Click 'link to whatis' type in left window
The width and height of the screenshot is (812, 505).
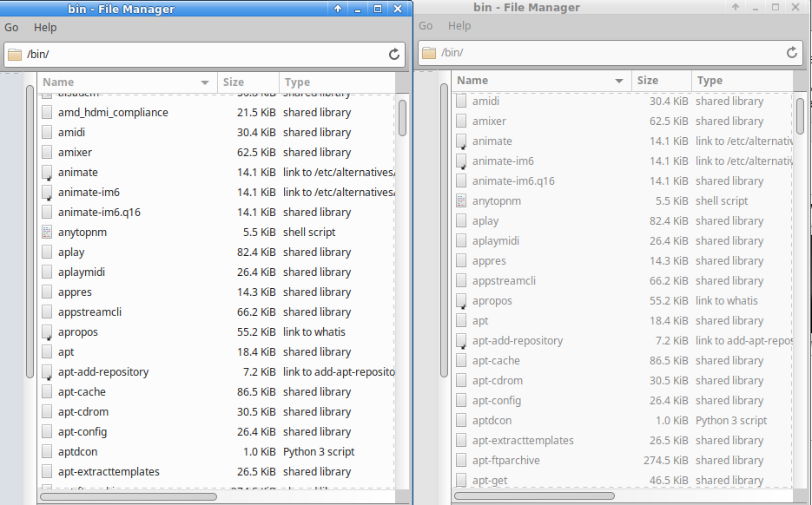[314, 332]
